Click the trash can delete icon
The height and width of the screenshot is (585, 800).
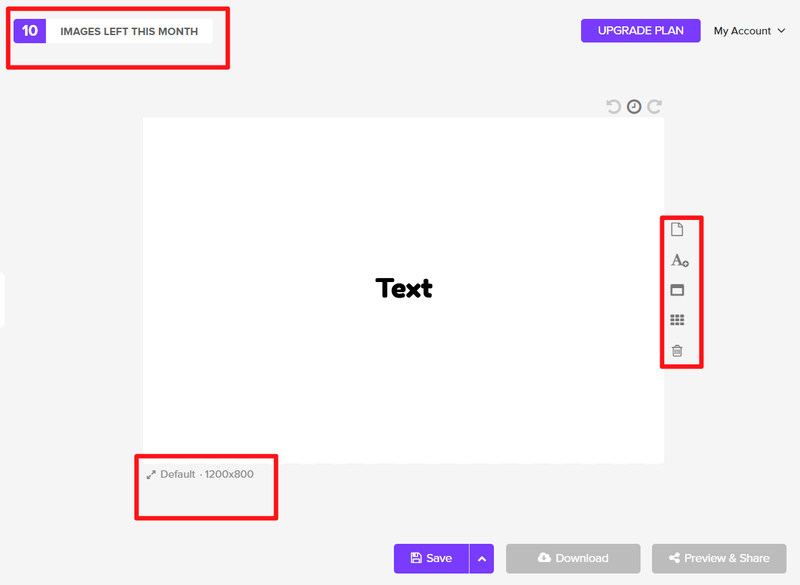[677, 351]
